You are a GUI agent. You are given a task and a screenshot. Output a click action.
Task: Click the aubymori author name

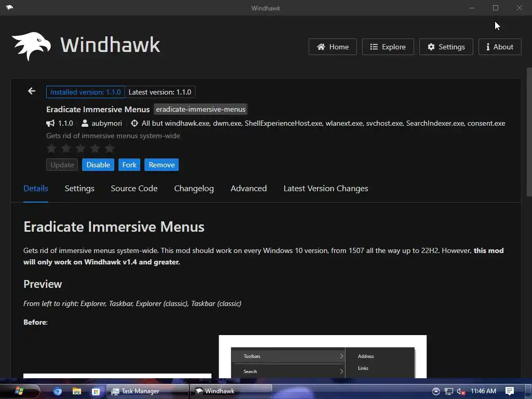click(x=107, y=123)
